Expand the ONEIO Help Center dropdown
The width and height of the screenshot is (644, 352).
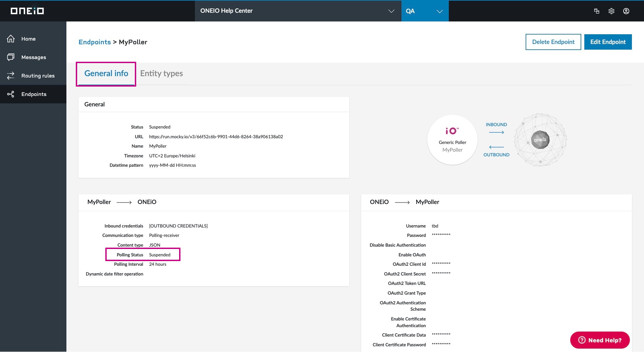[298, 11]
